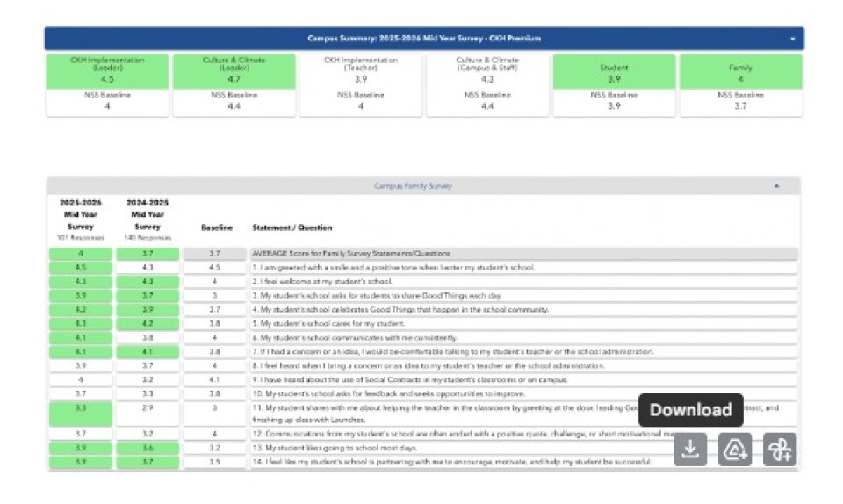Click the Add to Google Drive icon
The width and height of the screenshot is (843, 504).
pos(735,450)
